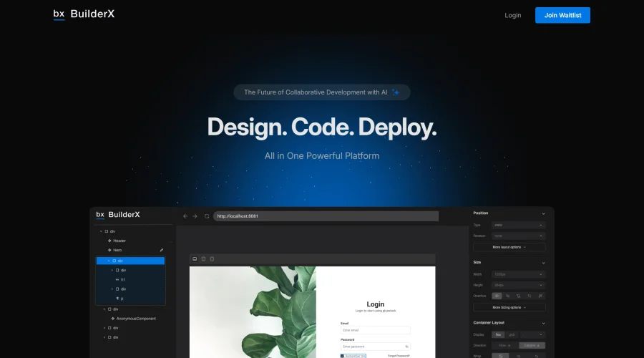Click the Forgot Password? link in the preview
This screenshot has width=644, height=358.
point(399,356)
